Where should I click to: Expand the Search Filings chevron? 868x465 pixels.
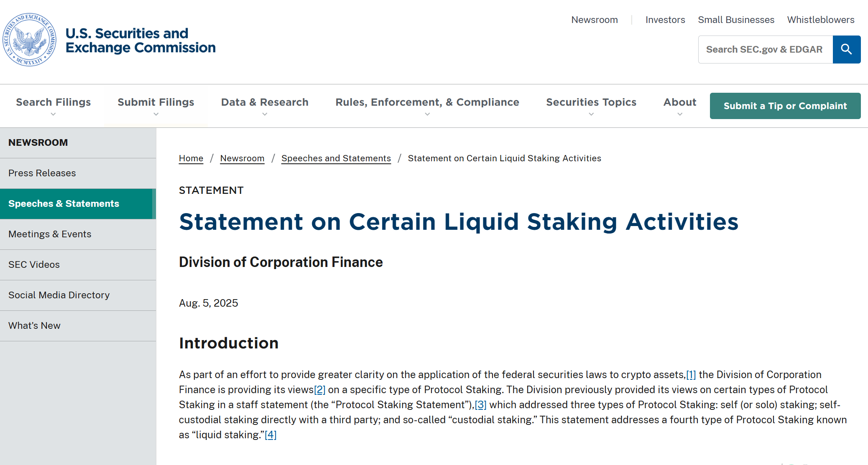(53, 114)
